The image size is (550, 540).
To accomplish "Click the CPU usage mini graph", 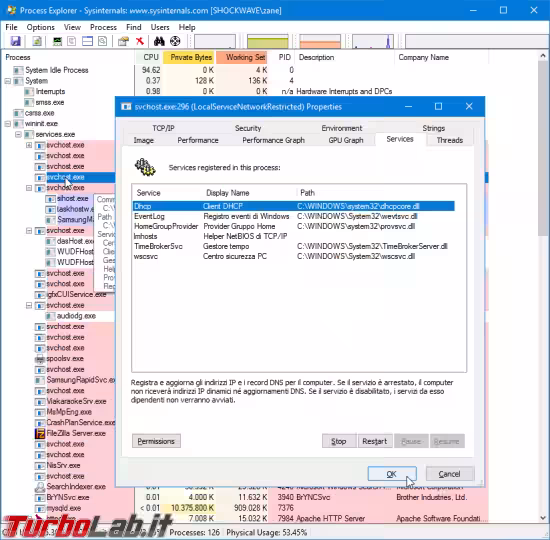I will (x=215, y=41).
